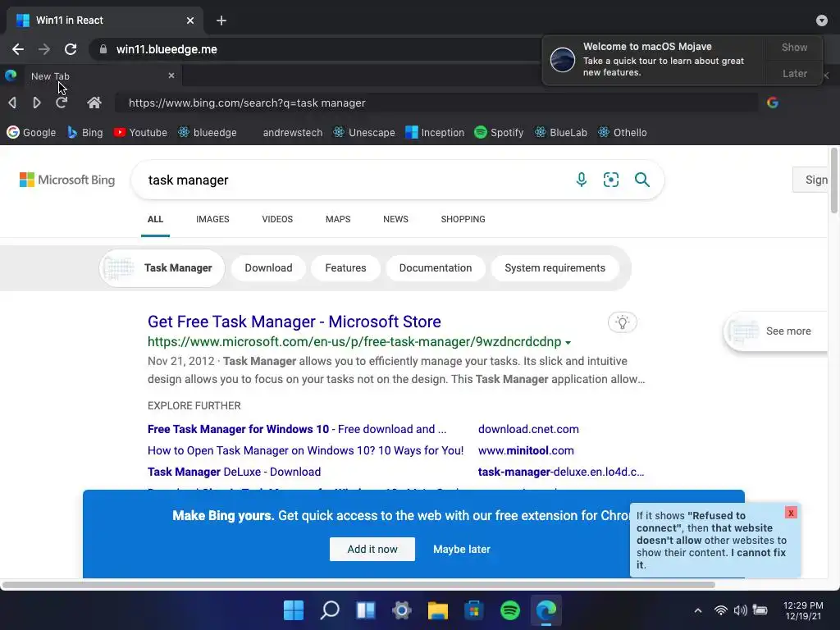
Task: Click the Google icon right of URL bar
Action: click(x=773, y=103)
